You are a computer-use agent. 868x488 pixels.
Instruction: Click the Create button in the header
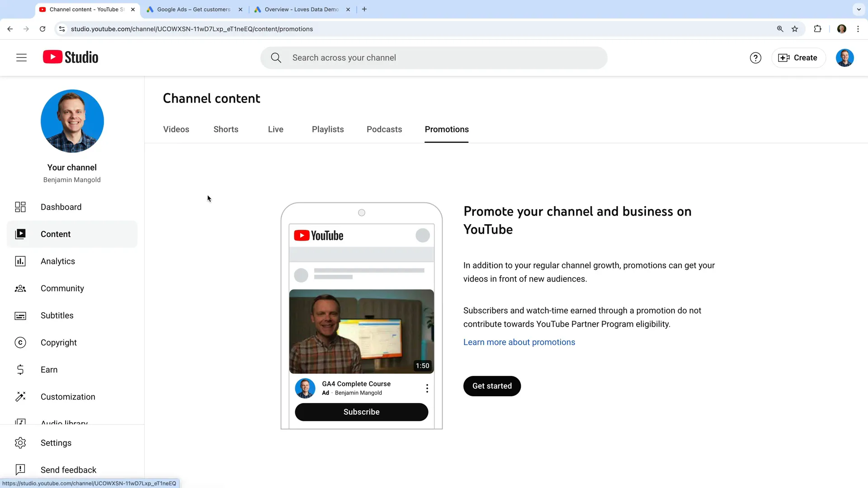point(798,58)
